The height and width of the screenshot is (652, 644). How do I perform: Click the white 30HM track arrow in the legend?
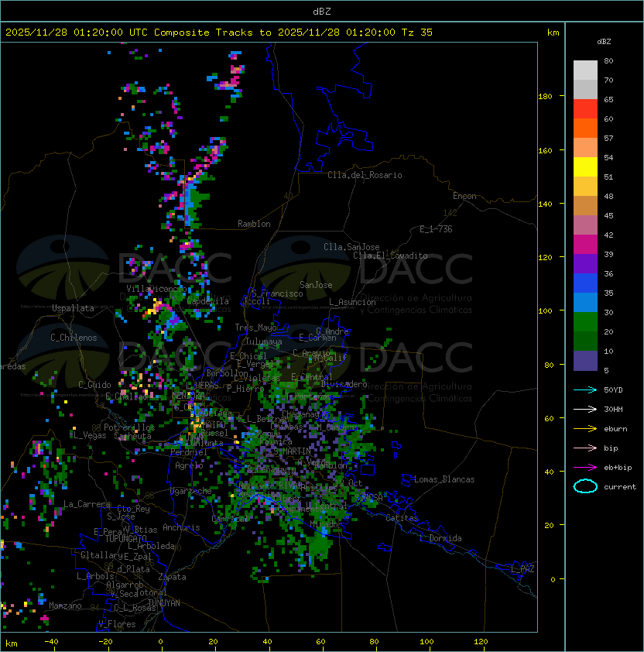(x=585, y=410)
